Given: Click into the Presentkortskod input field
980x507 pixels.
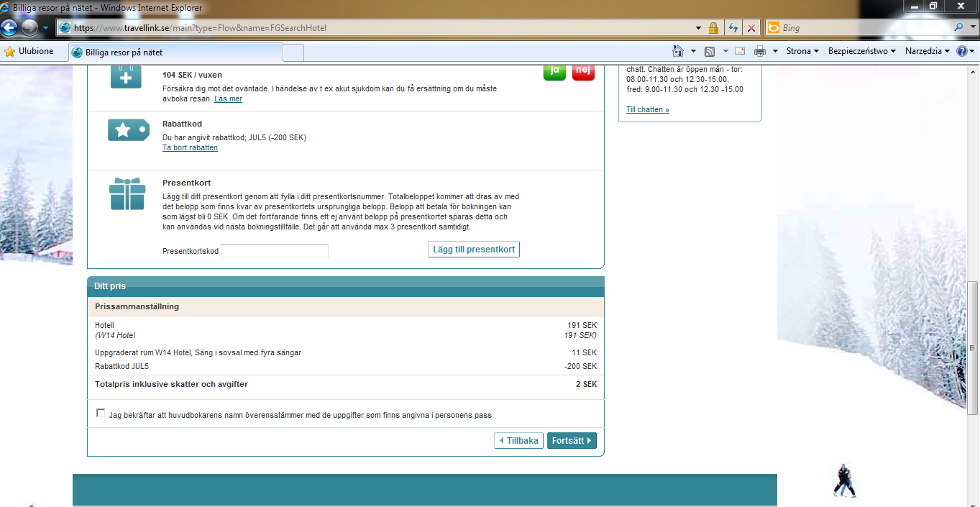Looking at the screenshot, I should 274,251.
